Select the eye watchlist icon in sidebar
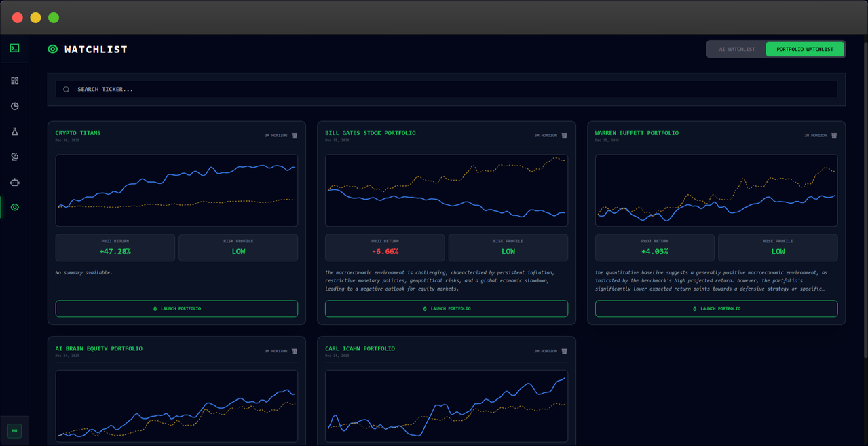This screenshot has width=868, height=446. [14, 207]
